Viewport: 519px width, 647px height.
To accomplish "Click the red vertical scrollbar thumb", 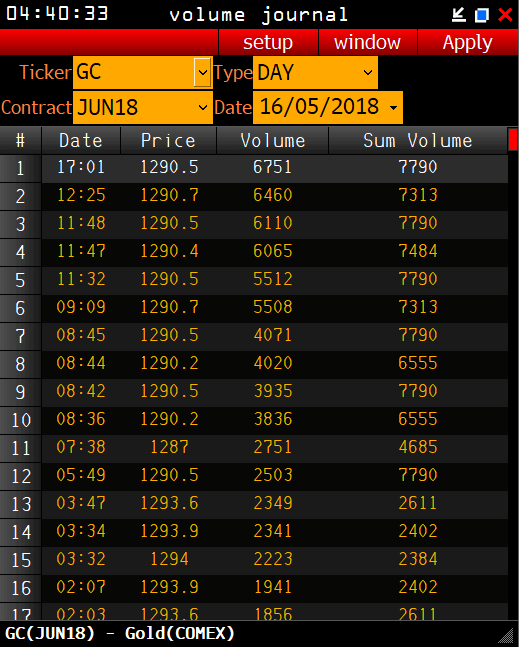I will pyautogui.click(x=513, y=139).
